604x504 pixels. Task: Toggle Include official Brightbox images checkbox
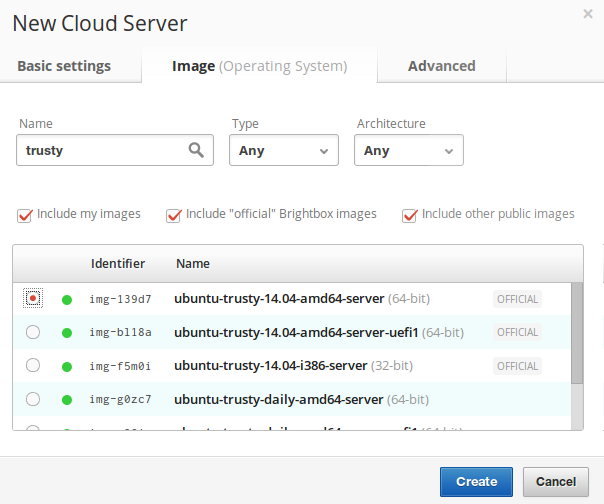(x=174, y=215)
